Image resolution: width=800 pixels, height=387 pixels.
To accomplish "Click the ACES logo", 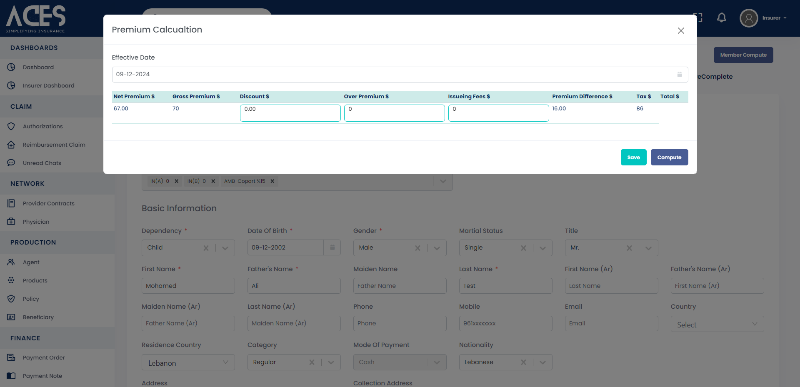I will click(36, 18).
